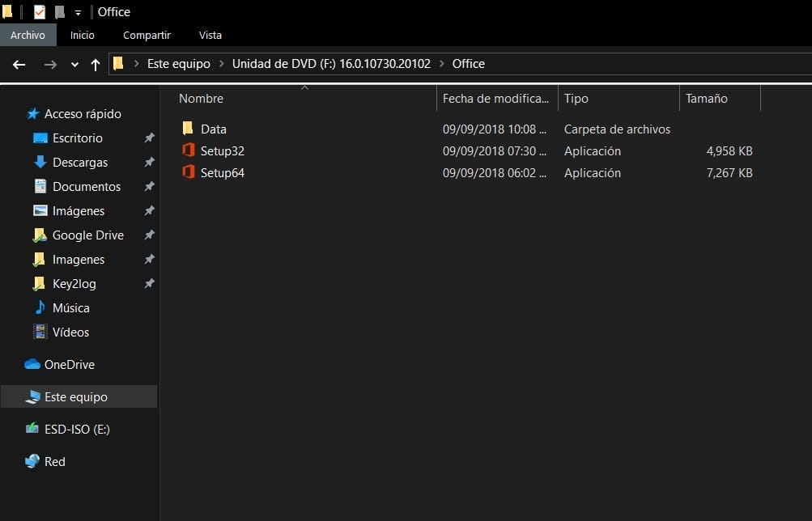Screen dimensions: 812x521
Task: Run the Setup32 application
Action: pos(223,150)
